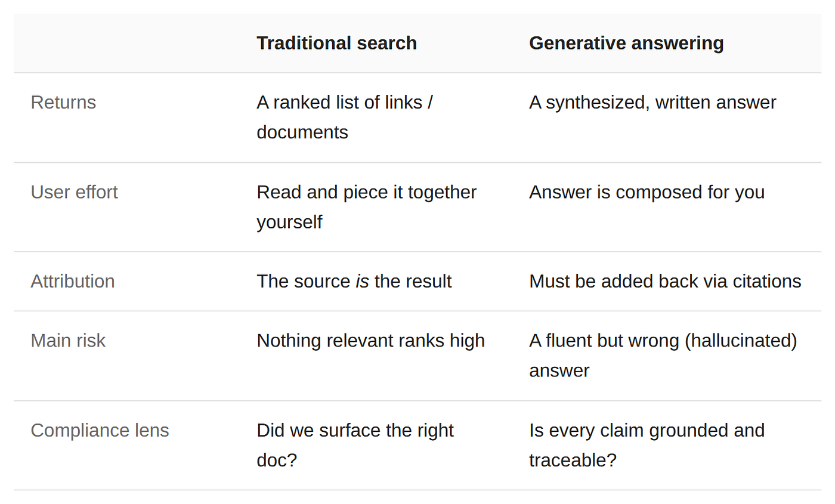Screen dimensions: 835x504
Task: Select the 'Compliance lens' row label
Action: point(100,430)
